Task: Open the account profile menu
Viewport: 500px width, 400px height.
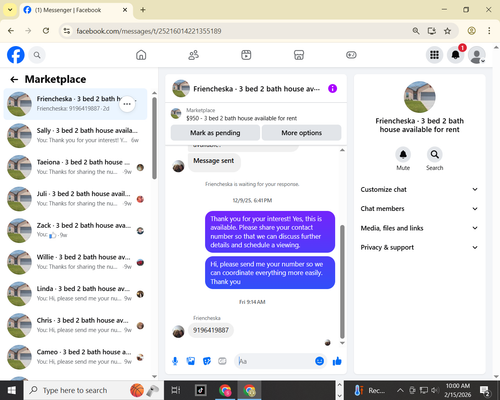Action: pos(477,55)
